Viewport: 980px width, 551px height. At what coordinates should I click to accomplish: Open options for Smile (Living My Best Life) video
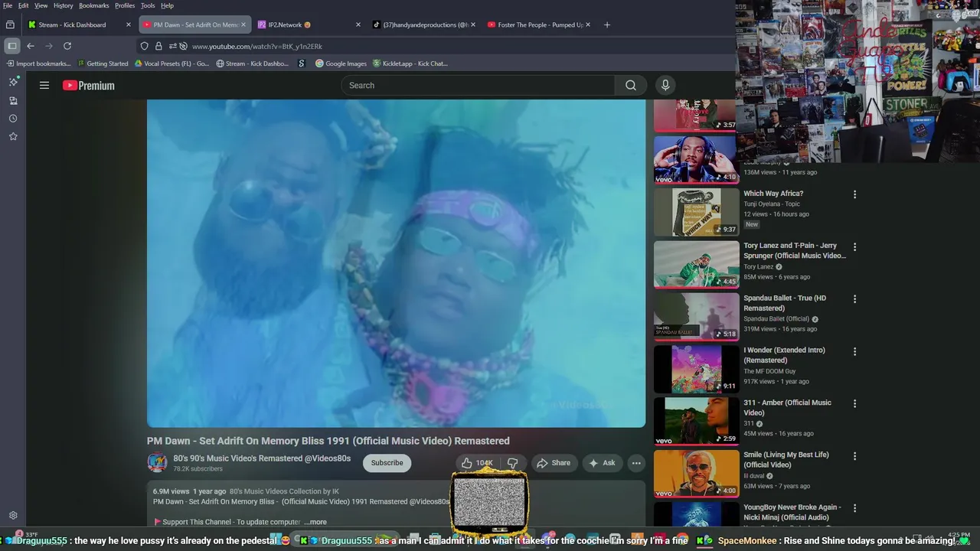[x=855, y=455]
